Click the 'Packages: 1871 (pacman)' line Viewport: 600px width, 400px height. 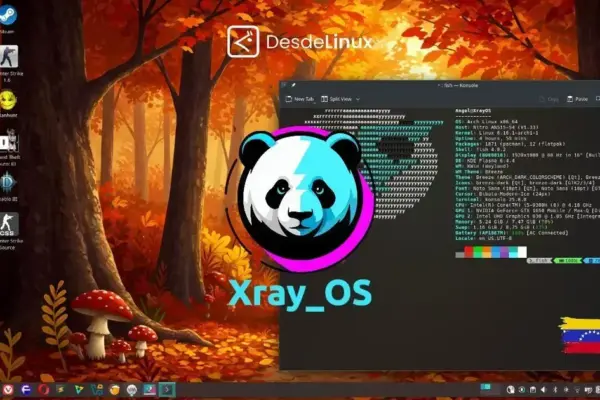[x=510, y=144]
